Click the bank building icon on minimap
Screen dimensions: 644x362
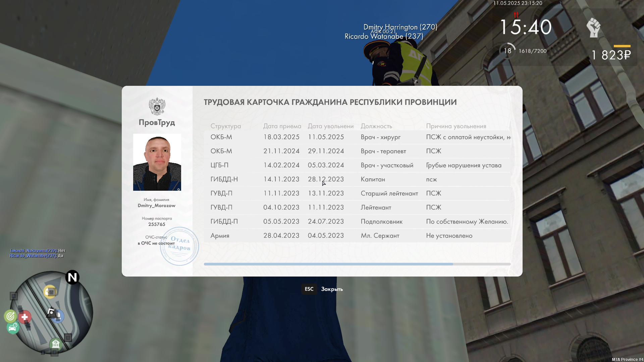(x=56, y=344)
